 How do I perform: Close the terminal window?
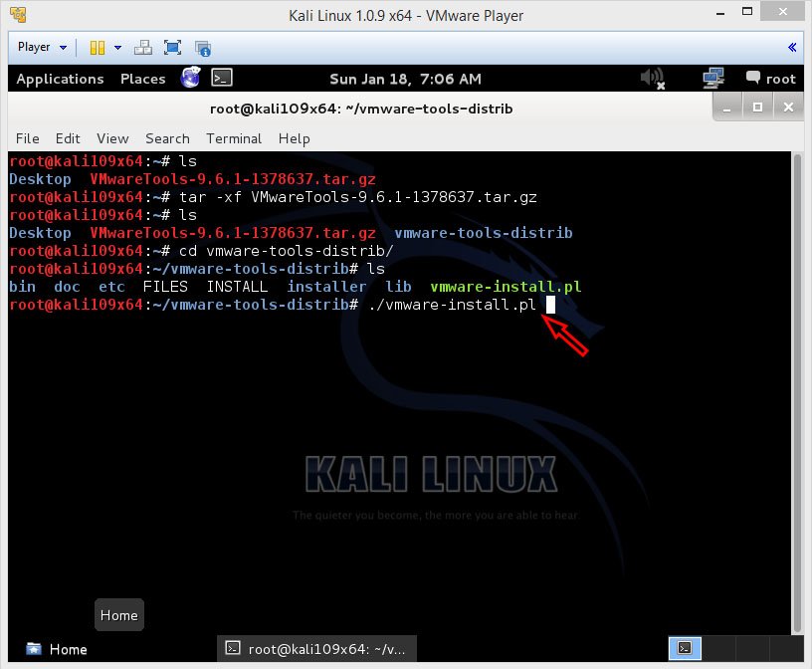tap(788, 108)
